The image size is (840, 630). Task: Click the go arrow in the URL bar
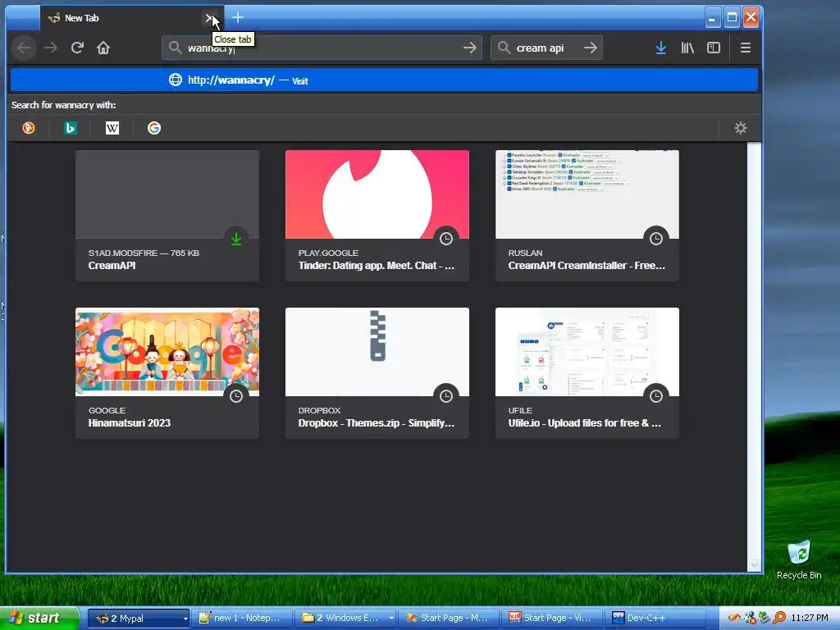(x=470, y=48)
